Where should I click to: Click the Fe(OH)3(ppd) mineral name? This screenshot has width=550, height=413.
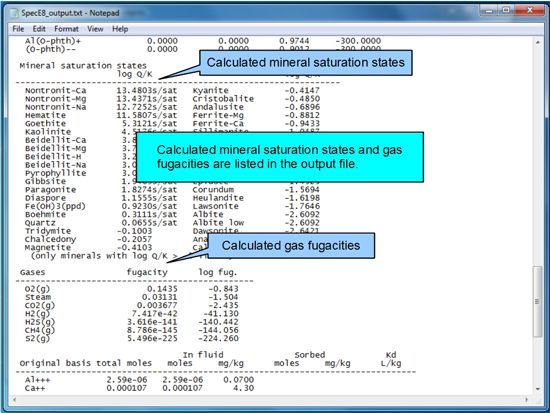click(55, 206)
